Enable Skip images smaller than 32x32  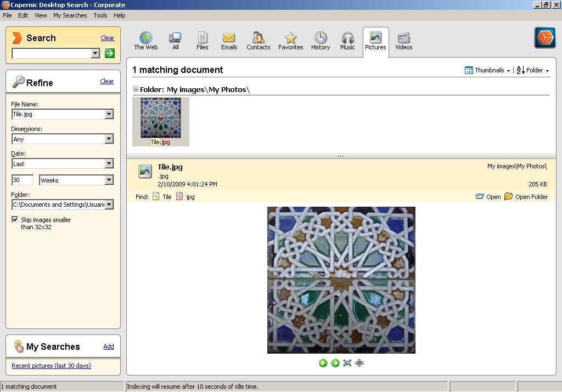[x=15, y=219]
